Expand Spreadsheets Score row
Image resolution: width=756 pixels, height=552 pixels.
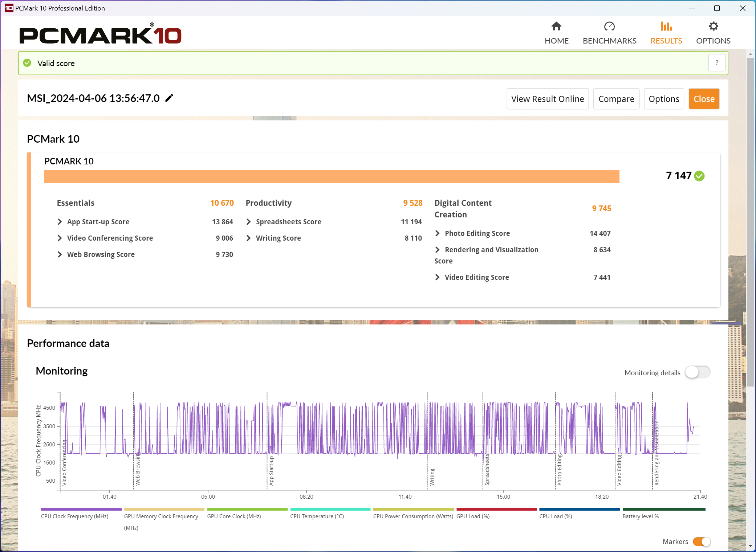click(249, 222)
